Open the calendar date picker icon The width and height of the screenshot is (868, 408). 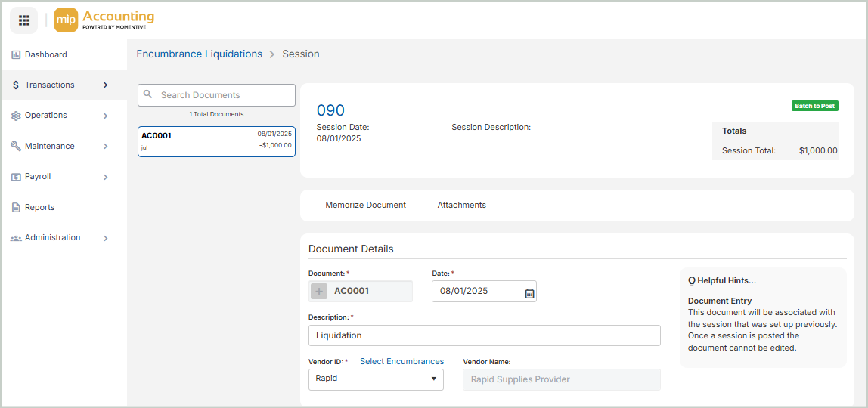point(529,292)
